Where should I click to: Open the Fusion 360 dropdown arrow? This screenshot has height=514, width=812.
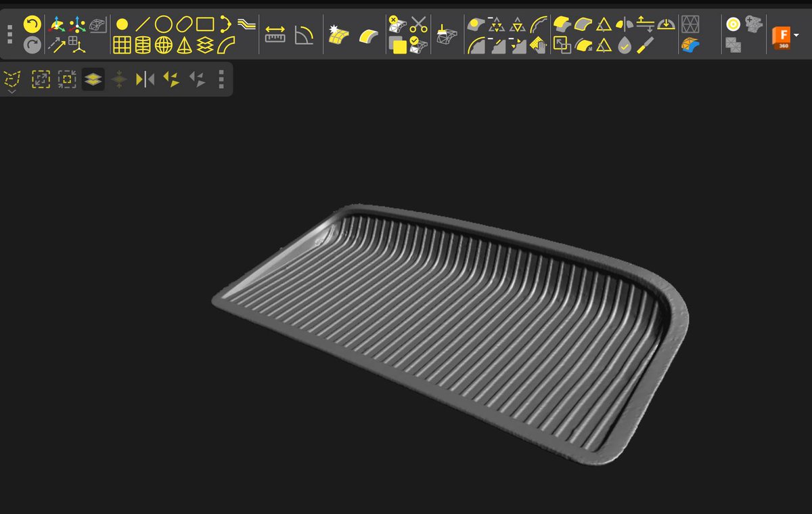tap(796, 35)
